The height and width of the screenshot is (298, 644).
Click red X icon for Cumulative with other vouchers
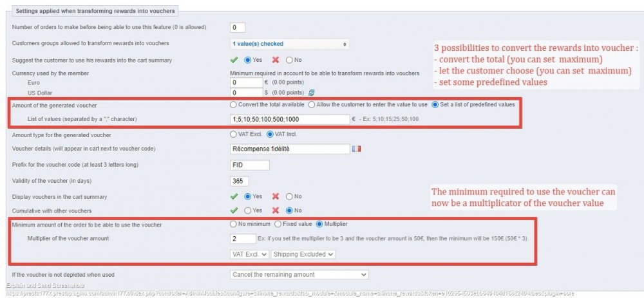pyautogui.click(x=276, y=210)
